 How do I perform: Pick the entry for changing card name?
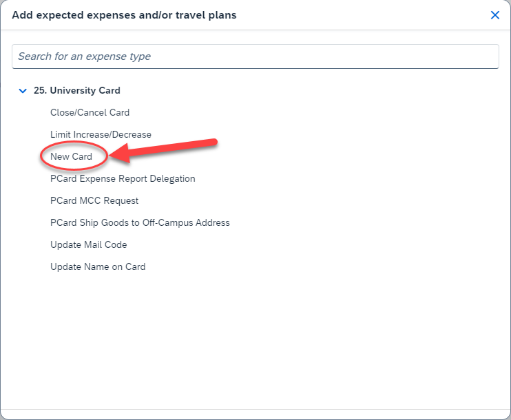click(x=98, y=266)
